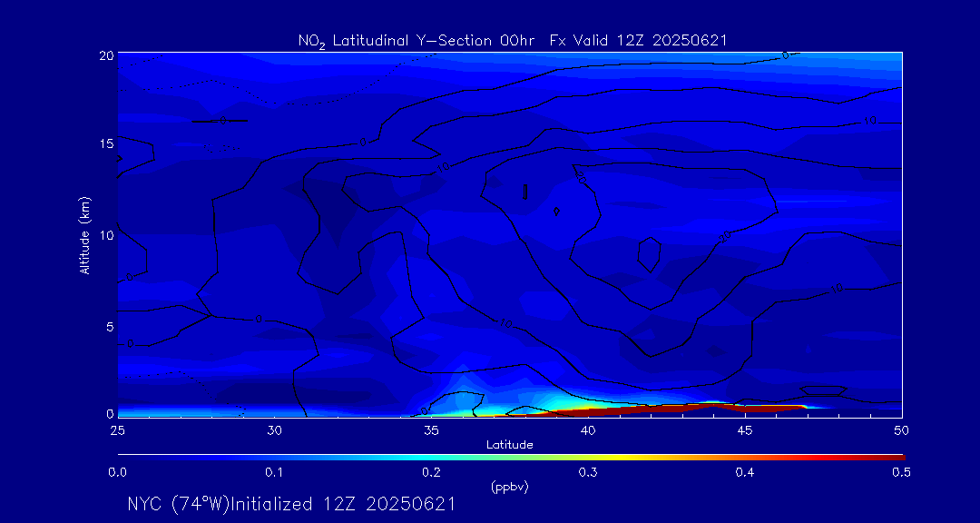This screenshot has height=523, width=980.
Task: Select the altitude axis tick label 15
Action: 105,143
